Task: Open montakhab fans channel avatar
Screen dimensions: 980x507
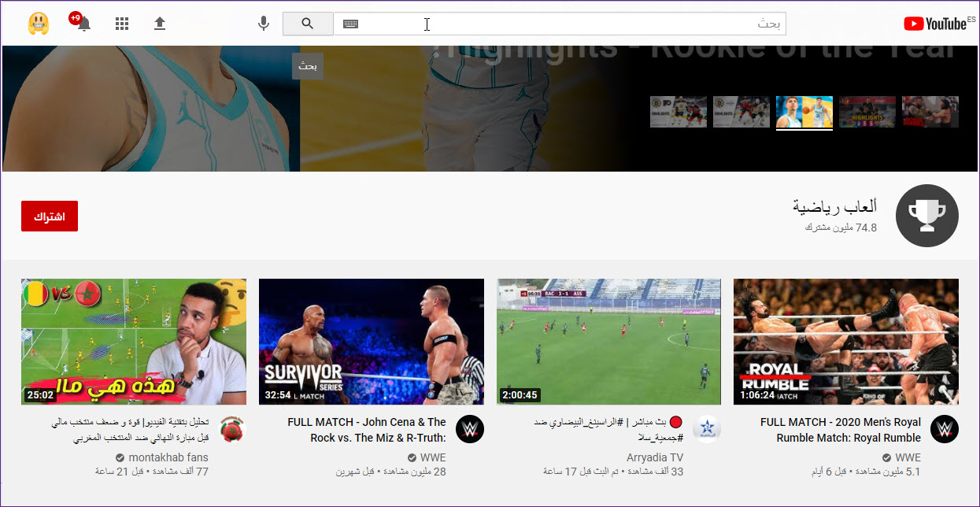Action: click(x=232, y=429)
